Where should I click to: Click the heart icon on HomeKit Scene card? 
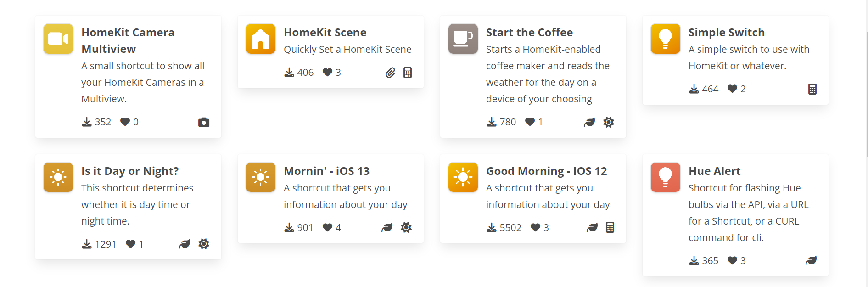328,72
